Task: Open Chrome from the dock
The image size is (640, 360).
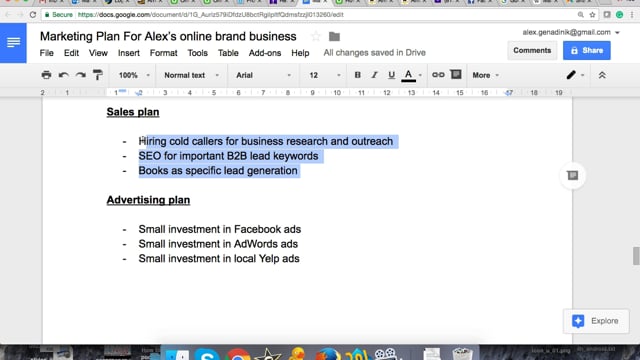Action: click(x=238, y=354)
